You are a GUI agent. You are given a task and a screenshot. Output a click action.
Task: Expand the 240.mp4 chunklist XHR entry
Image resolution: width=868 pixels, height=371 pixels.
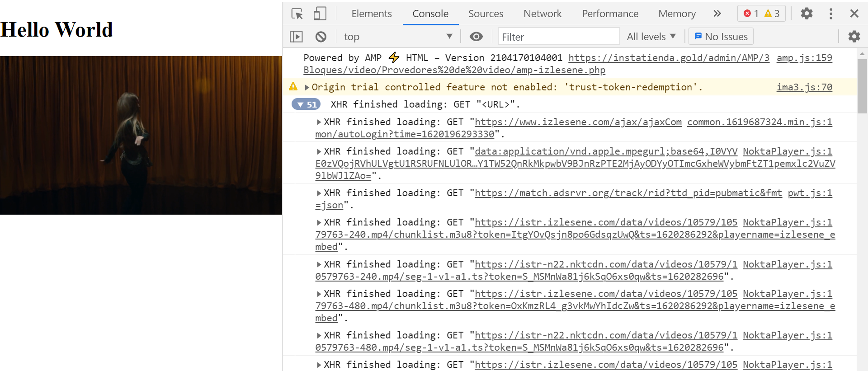click(x=319, y=222)
